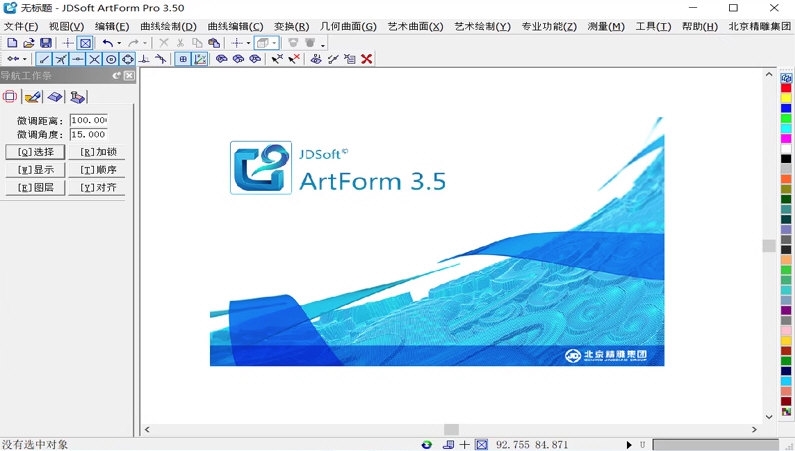
Task: Toggle quadrant snap icon
Action: coord(128,59)
